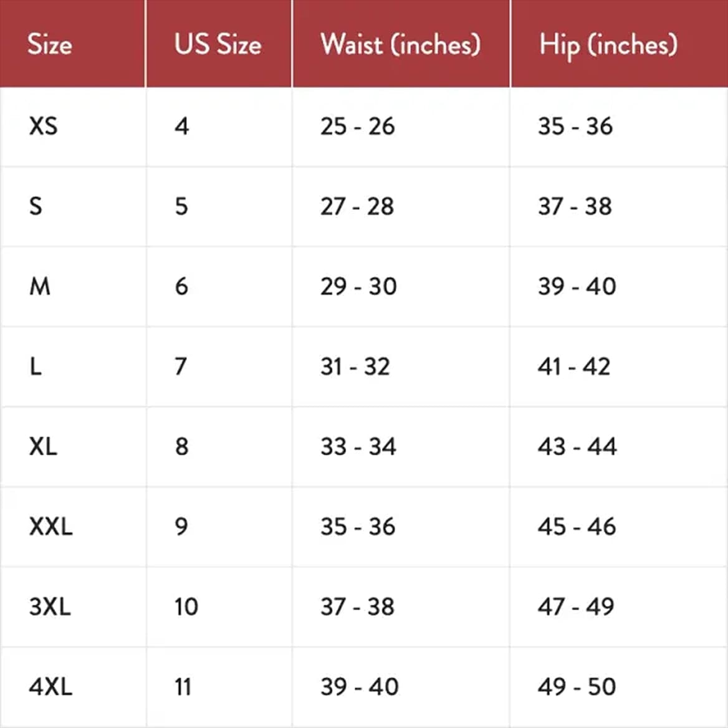
Task: Select waist value 29 - 30
Action: 358,286
